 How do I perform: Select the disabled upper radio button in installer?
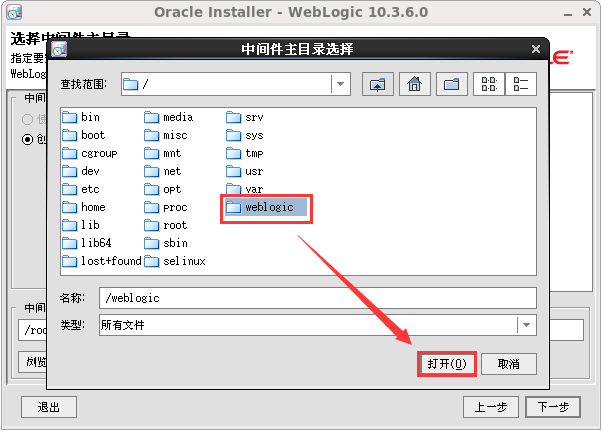click(x=27, y=119)
